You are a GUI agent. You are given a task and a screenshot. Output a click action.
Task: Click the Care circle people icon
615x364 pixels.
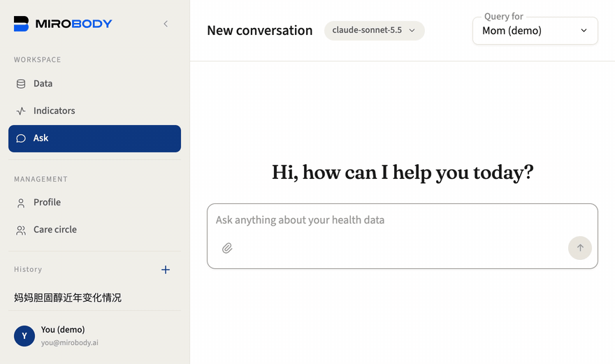(x=21, y=231)
